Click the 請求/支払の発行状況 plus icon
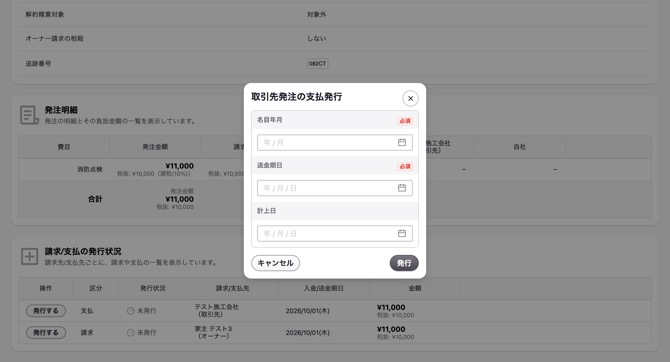This screenshot has height=362, width=670. (29, 256)
